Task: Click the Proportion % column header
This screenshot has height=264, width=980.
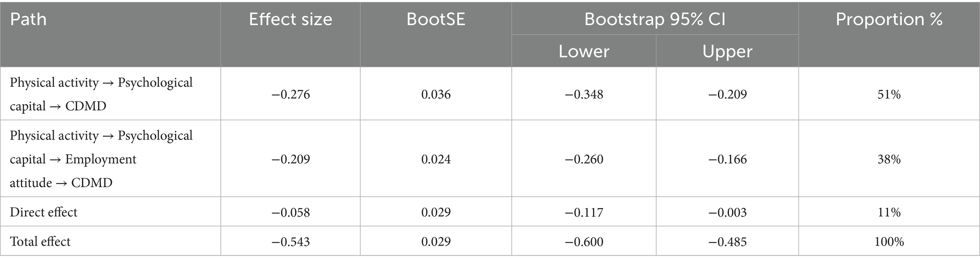Action: 889,19
